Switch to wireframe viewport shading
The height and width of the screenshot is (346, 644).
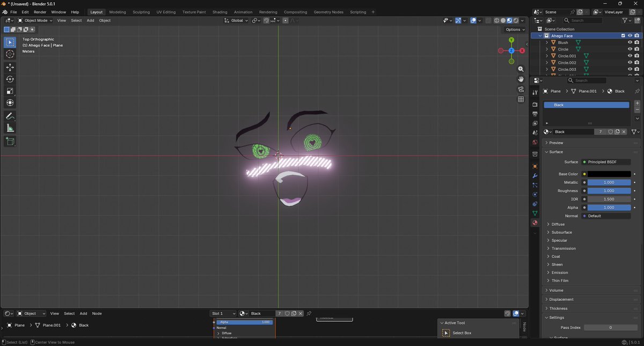click(496, 20)
